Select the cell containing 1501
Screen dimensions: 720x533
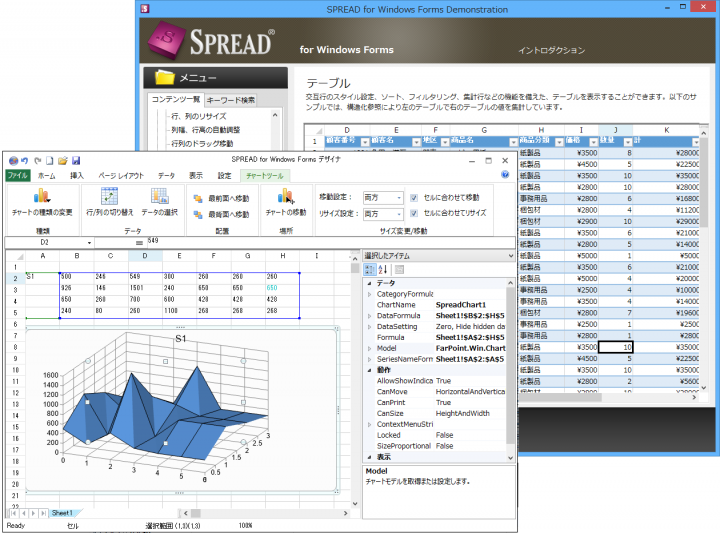(x=146, y=288)
